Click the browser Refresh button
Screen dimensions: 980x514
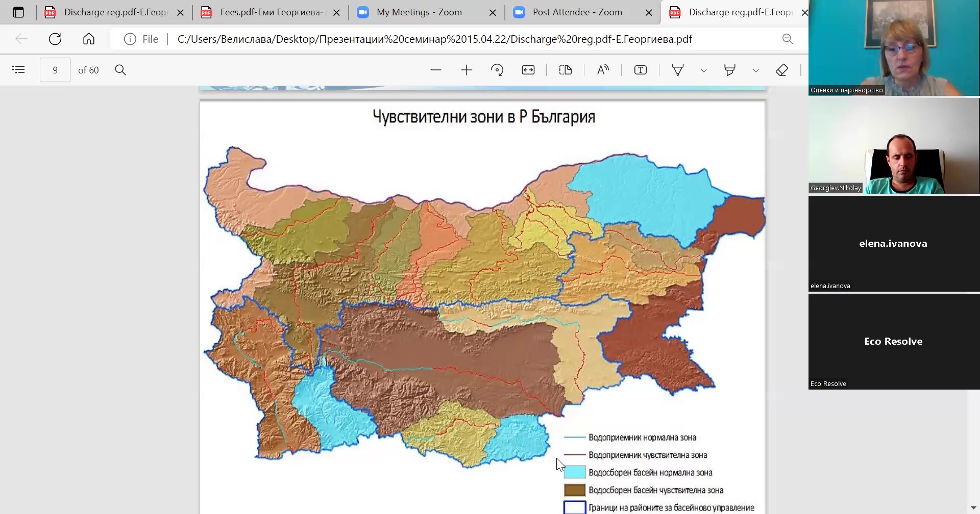55,39
